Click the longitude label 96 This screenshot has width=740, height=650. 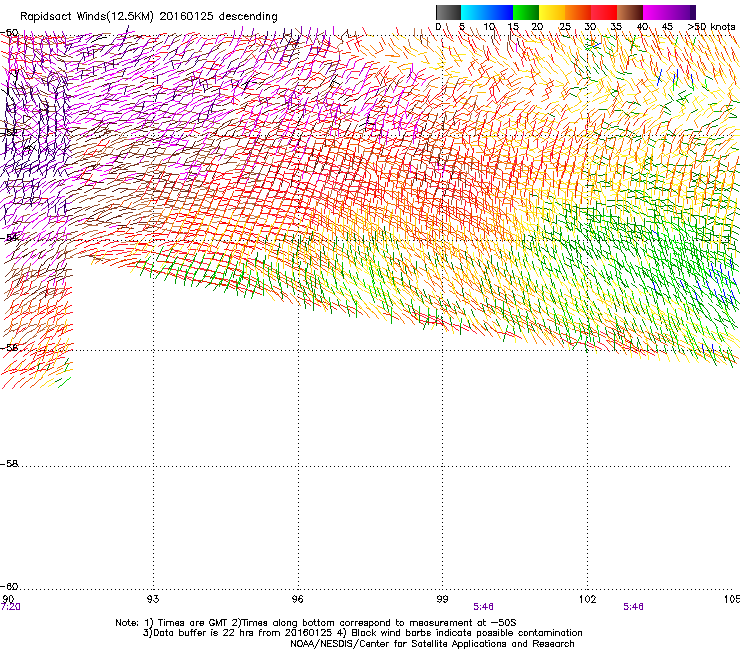click(x=297, y=599)
